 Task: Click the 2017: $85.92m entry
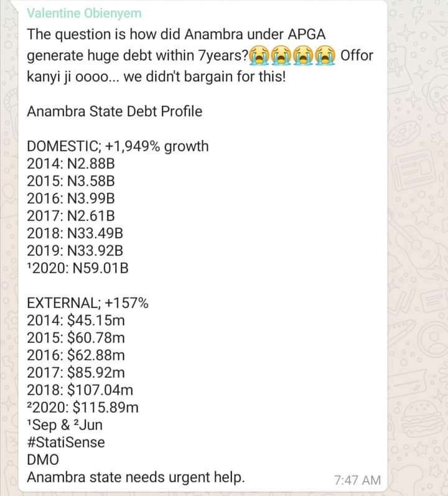(x=76, y=373)
